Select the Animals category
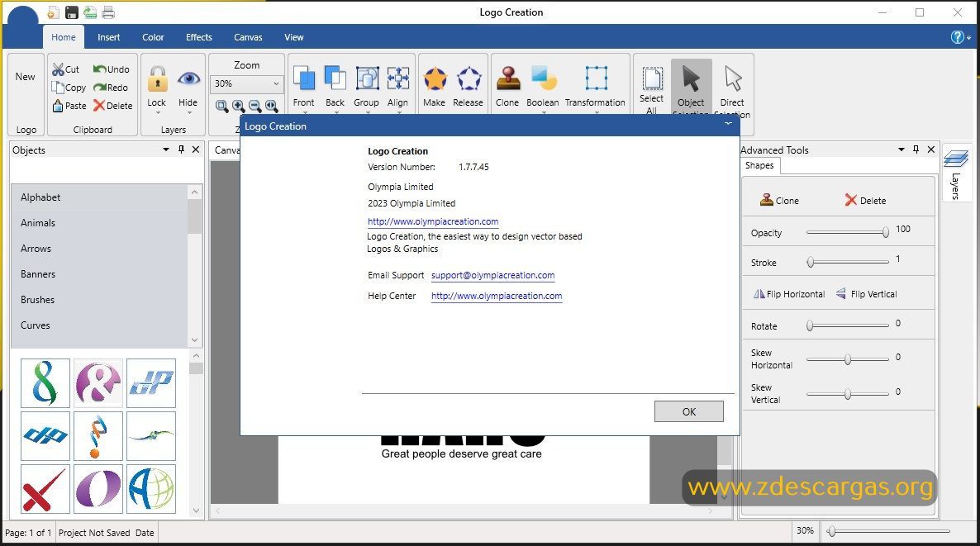The image size is (980, 546). 99,223
